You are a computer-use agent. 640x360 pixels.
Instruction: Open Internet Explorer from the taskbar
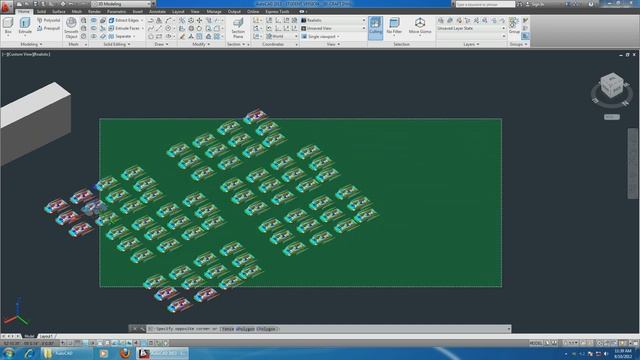pyautogui.click(x=29, y=353)
